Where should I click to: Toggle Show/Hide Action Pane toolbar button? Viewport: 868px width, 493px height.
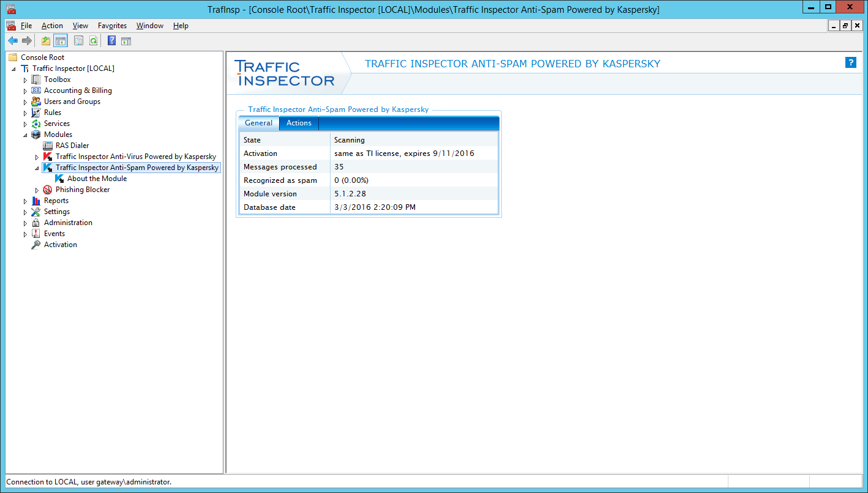tap(126, 41)
